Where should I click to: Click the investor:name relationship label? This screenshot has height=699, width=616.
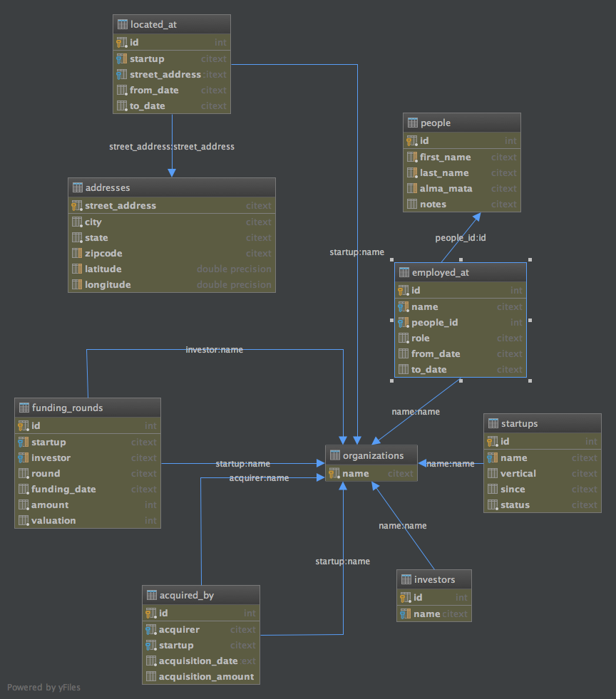(214, 350)
